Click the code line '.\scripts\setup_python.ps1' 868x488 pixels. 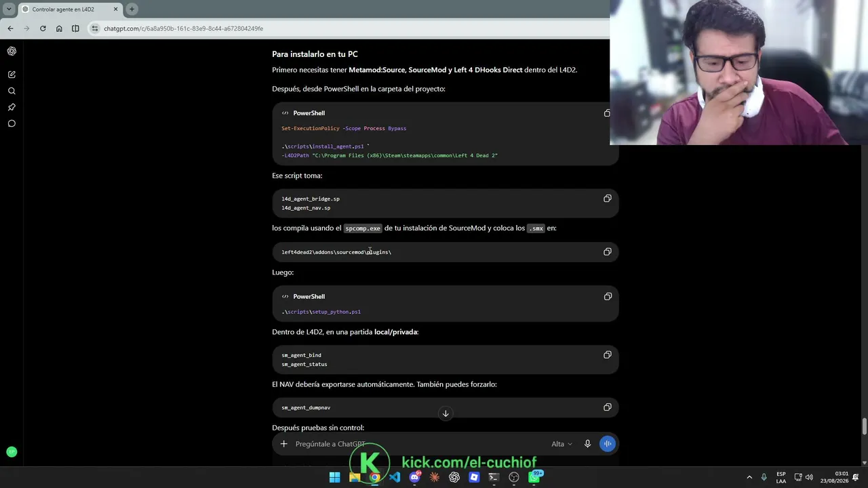click(321, 312)
